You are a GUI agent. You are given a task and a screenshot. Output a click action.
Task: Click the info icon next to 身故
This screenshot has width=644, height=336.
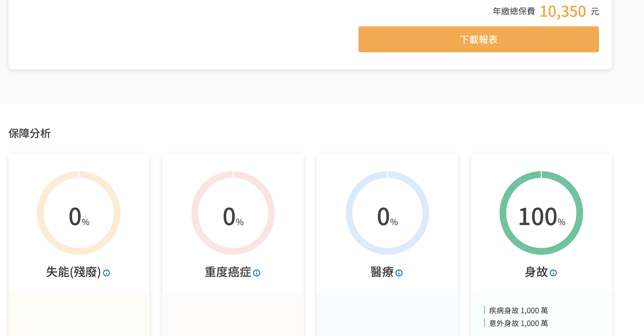[x=553, y=273]
